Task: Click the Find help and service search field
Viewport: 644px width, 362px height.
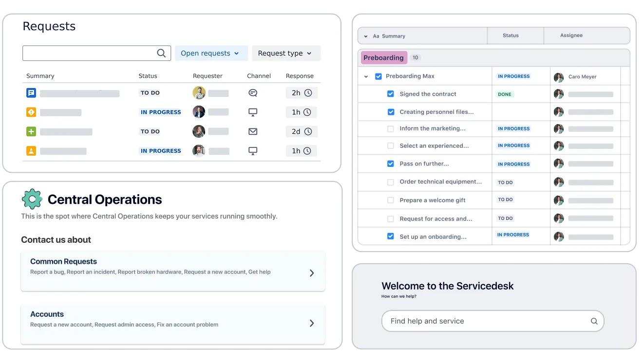Action: [x=492, y=321]
